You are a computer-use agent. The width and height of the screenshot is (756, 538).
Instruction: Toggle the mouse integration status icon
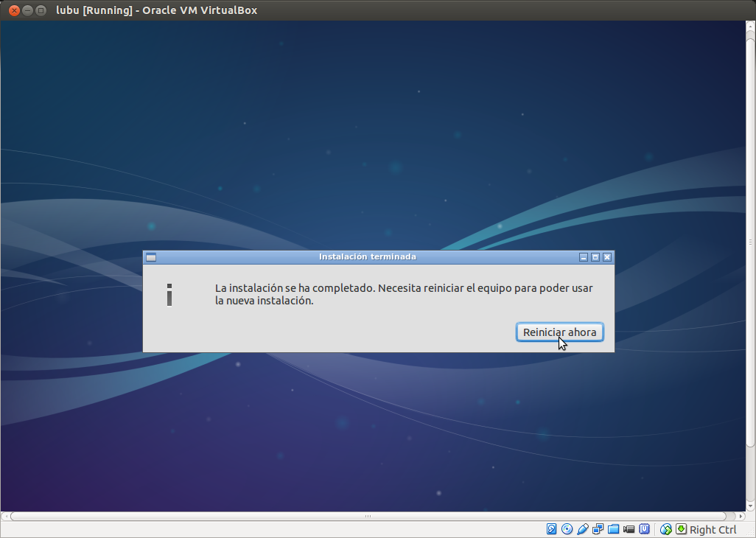tap(666, 529)
